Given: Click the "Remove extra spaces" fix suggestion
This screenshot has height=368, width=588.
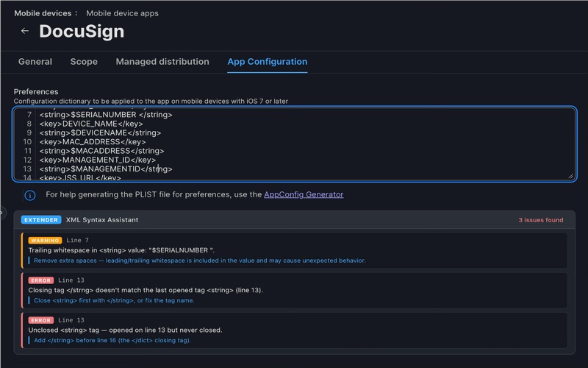Looking at the screenshot, I should coord(199,261).
